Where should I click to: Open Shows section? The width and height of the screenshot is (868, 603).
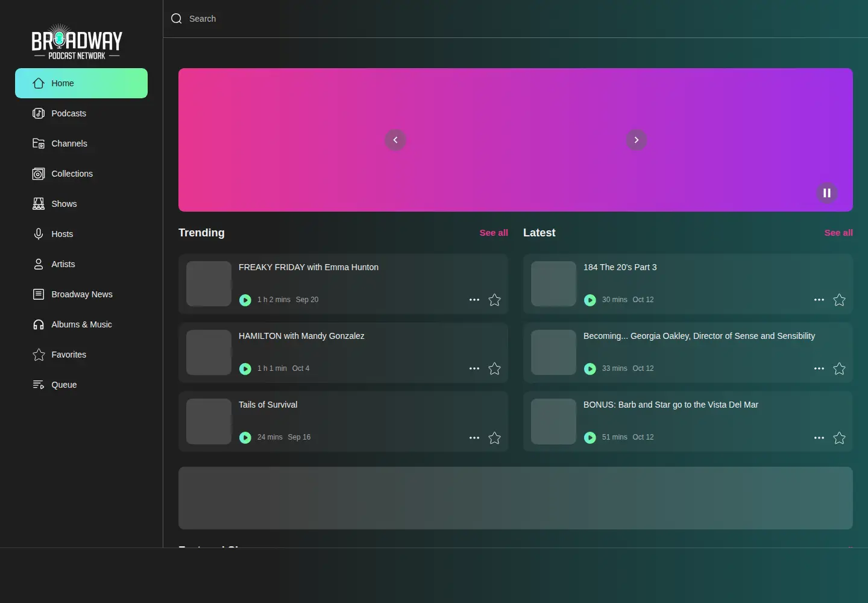tap(81, 204)
